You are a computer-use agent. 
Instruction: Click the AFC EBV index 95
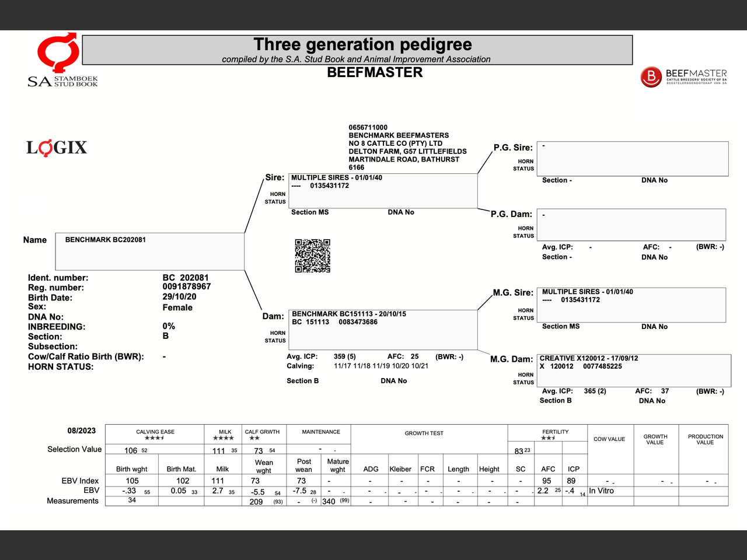547,481
